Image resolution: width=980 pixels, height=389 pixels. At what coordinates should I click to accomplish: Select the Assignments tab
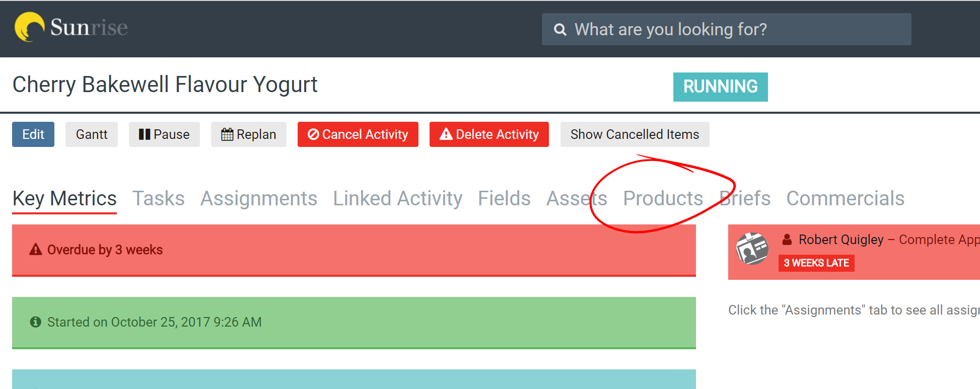[259, 198]
